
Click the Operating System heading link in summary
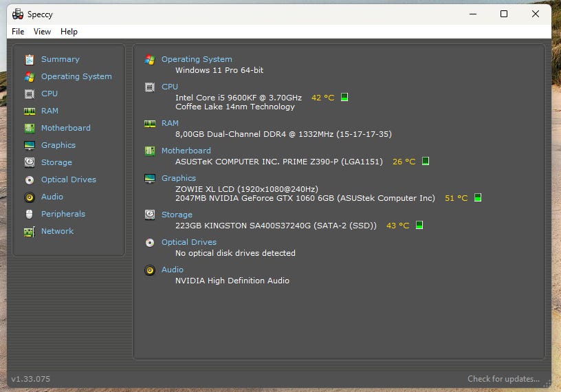click(197, 59)
